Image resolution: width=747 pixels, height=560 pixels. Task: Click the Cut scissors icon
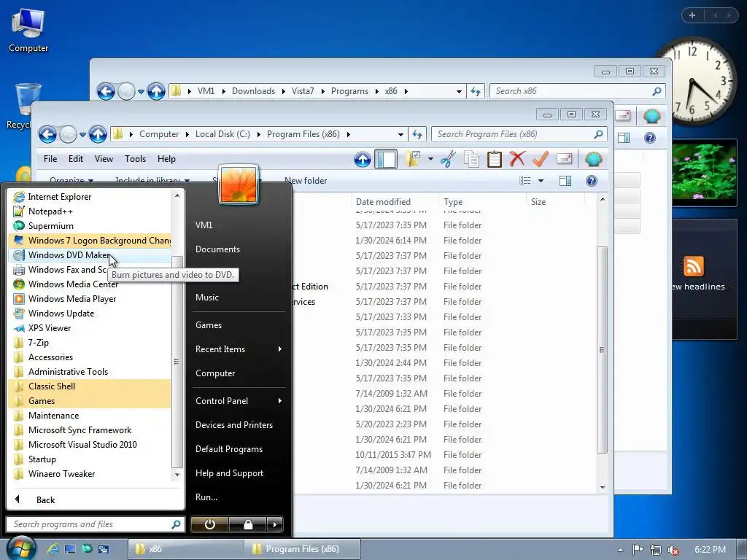[448, 159]
